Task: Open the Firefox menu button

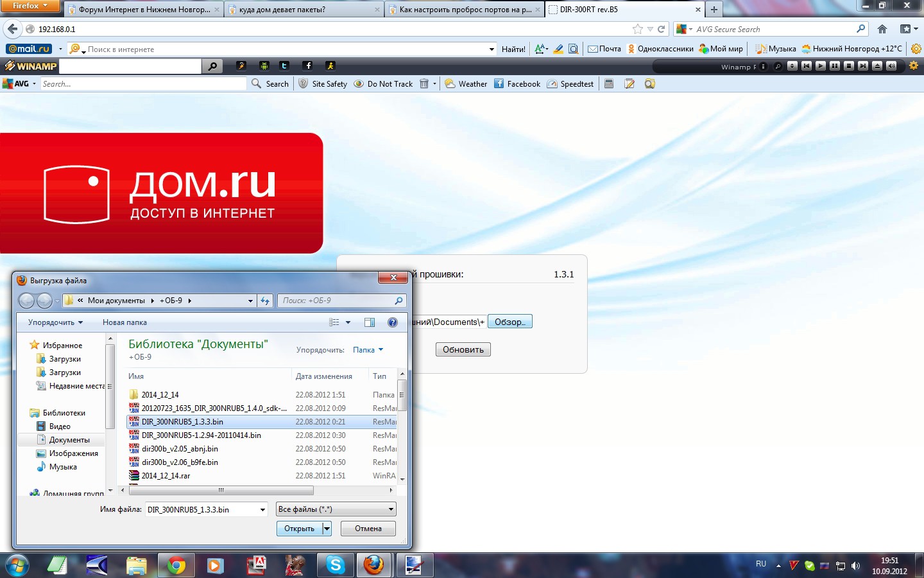Action: [30, 6]
